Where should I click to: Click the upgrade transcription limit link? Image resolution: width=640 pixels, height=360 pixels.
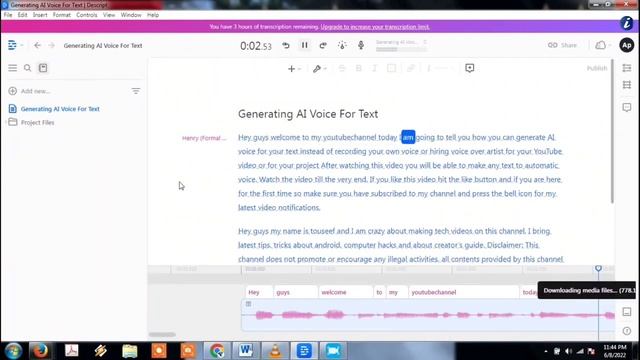click(x=375, y=27)
